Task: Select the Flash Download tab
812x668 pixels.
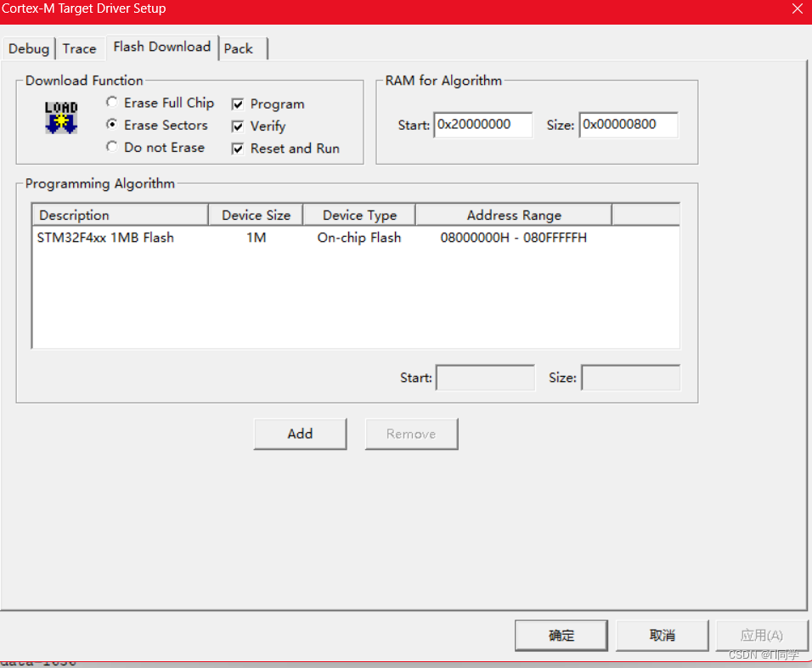Action: pos(161,47)
